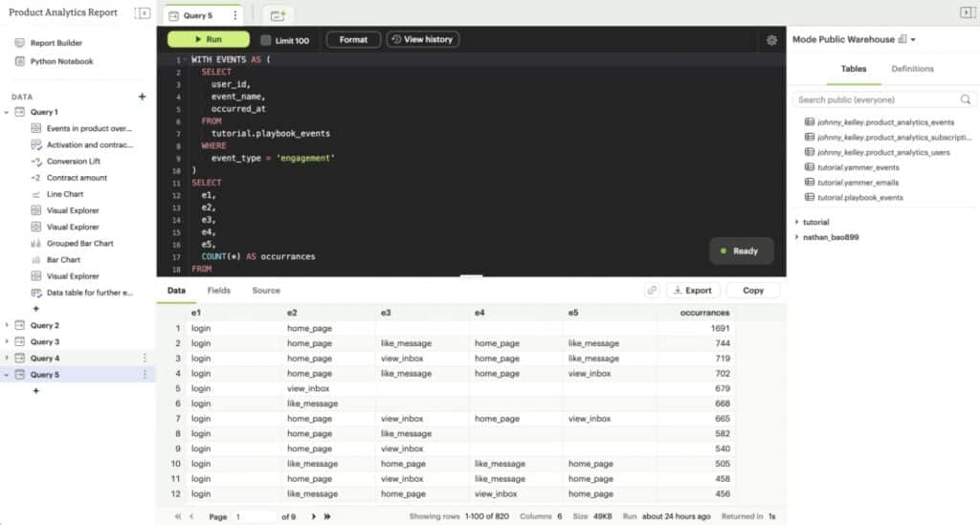Open View history
This screenshot has width=980, height=525.
coord(422,39)
